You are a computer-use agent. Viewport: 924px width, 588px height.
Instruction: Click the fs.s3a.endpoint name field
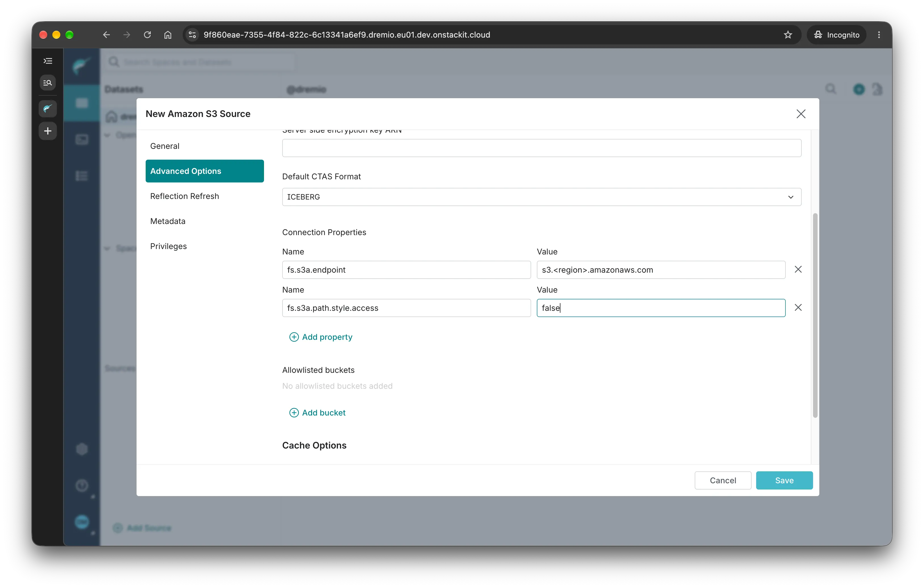pyautogui.click(x=406, y=270)
